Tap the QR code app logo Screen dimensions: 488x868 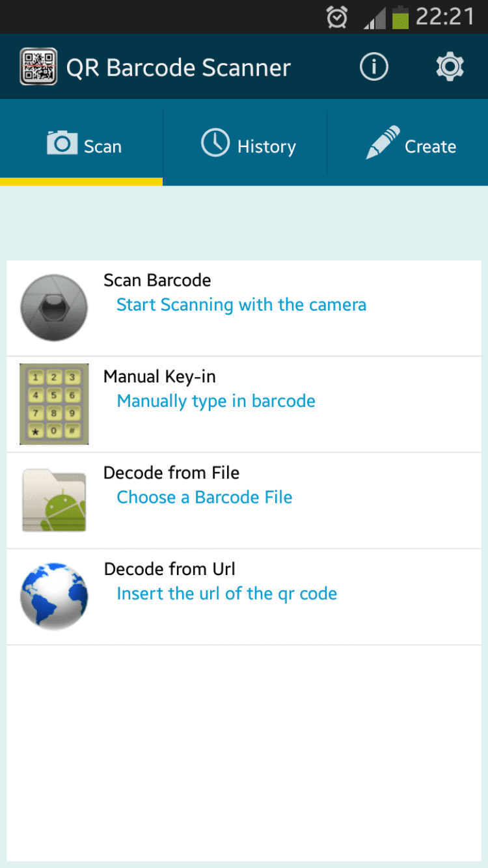(38, 67)
